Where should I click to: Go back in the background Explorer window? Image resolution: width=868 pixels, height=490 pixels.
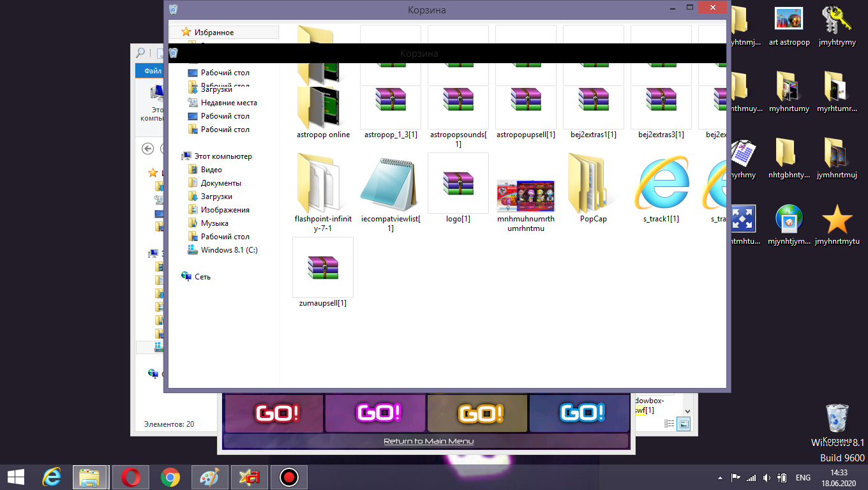tap(148, 149)
